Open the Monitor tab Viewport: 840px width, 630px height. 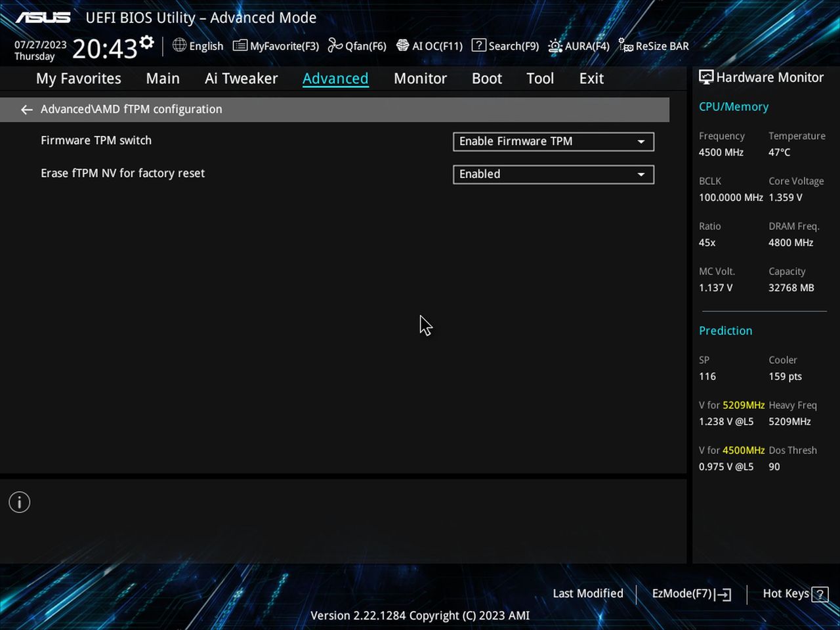[x=420, y=79]
